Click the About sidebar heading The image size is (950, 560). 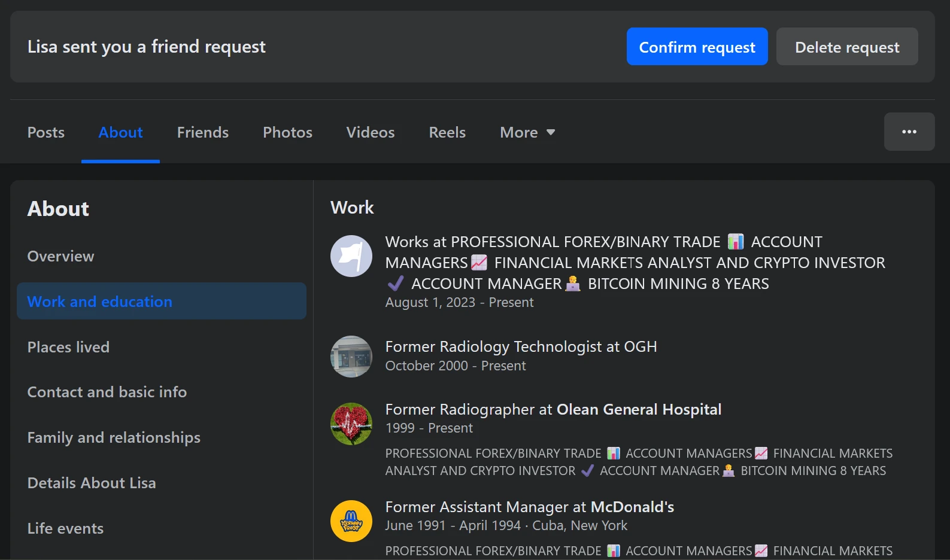58,209
